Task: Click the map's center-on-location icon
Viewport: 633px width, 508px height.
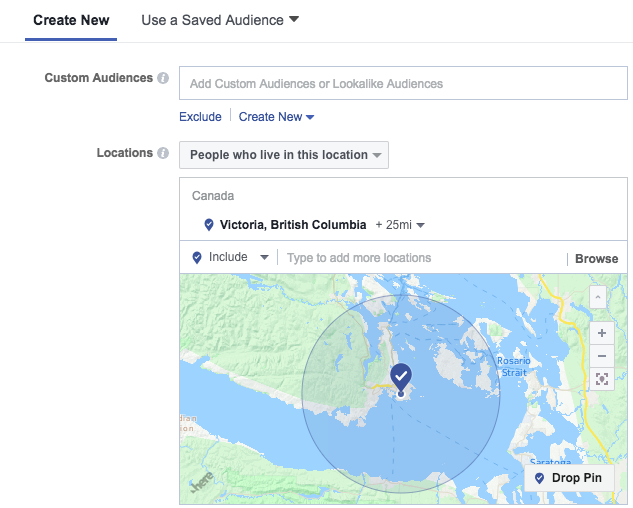Action: 601,379
